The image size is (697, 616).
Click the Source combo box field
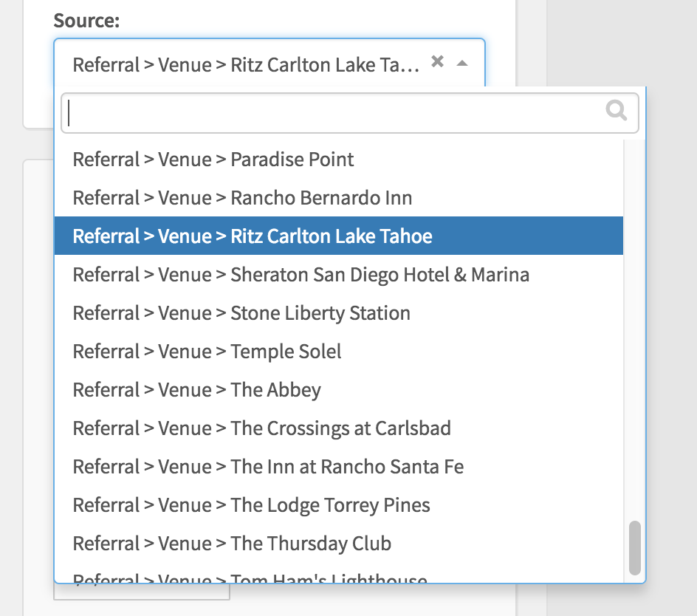pyautogui.click(x=269, y=64)
